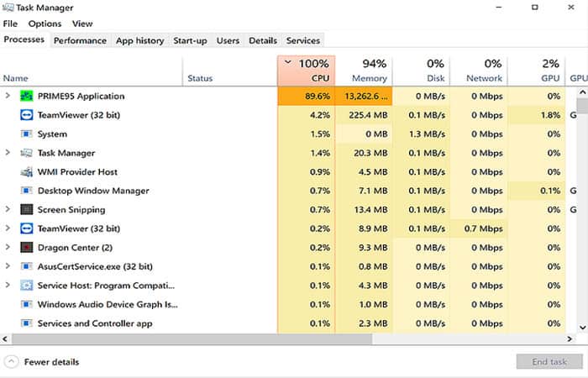Click the horizontal scrollbar thumb
This screenshot has width=588, height=378.
point(192,339)
